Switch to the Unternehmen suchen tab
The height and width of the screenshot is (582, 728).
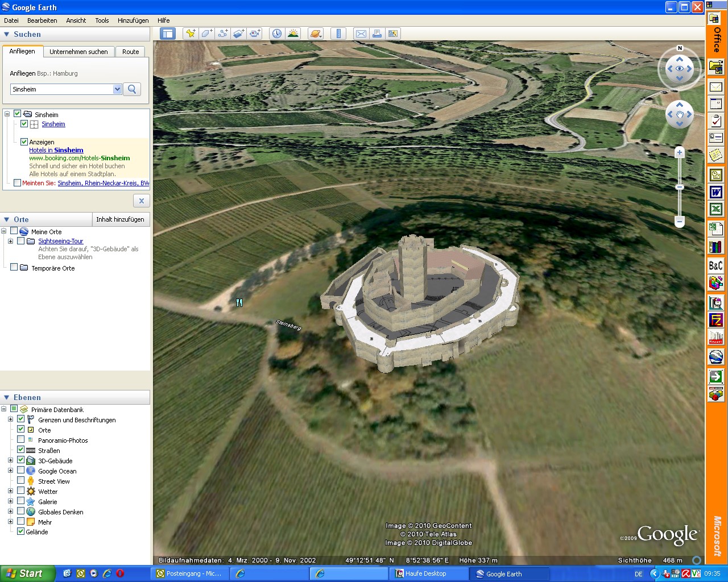tap(78, 52)
